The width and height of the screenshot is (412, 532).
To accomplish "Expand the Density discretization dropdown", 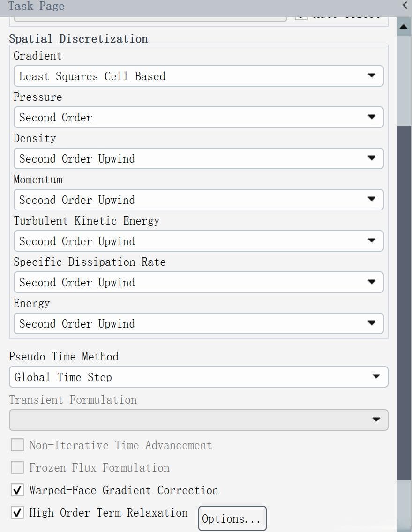I will pyautogui.click(x=199, y=158).
